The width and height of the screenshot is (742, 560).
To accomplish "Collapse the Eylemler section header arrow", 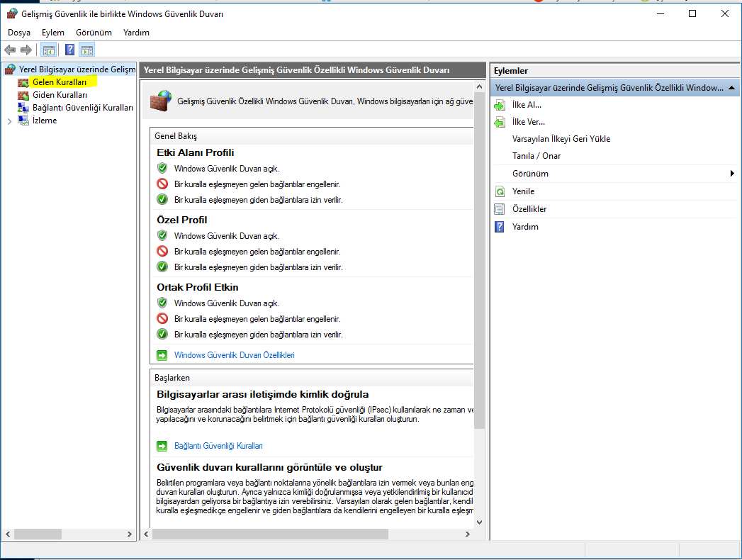I will point(731,88).
